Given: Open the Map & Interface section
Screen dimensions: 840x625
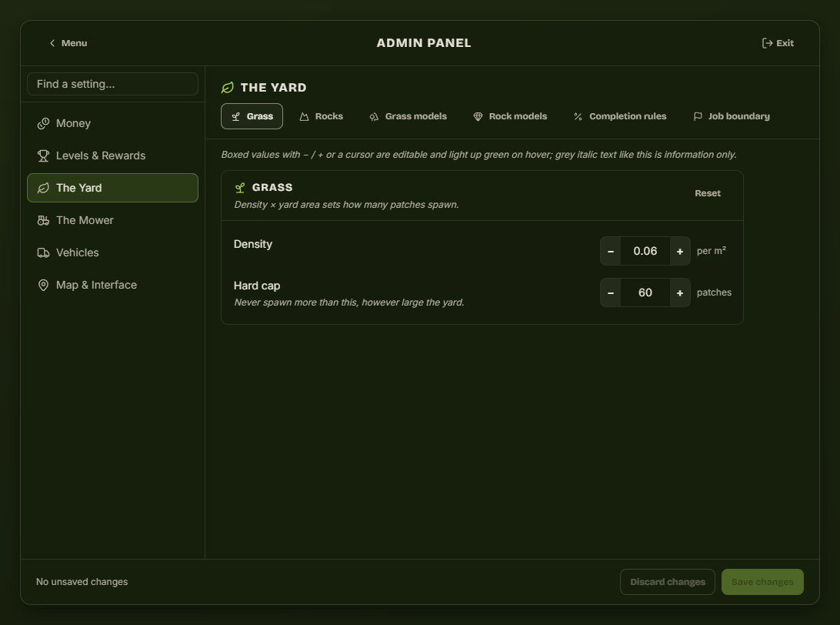Looking at the screenshot, I should click(112, 285).
